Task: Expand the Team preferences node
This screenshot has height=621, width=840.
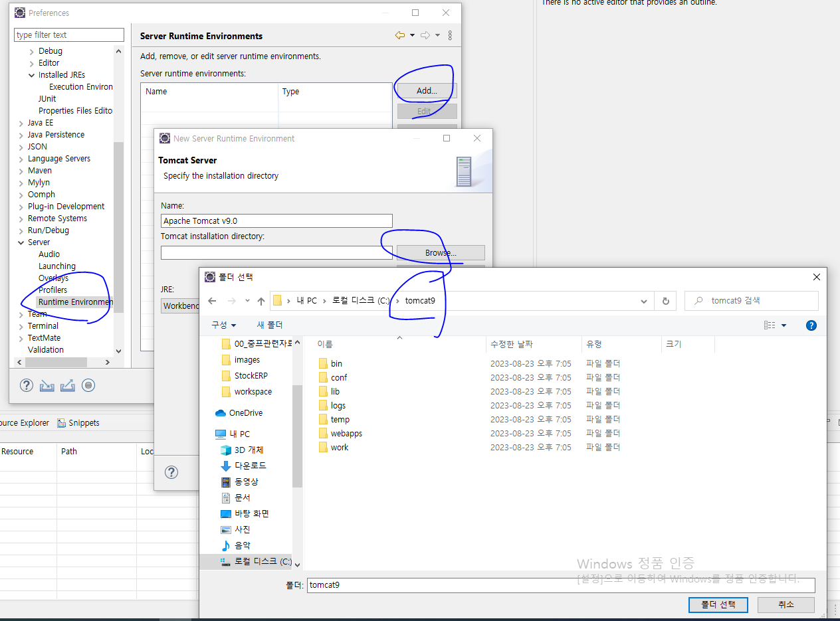Action: click(x=21, y=314)
